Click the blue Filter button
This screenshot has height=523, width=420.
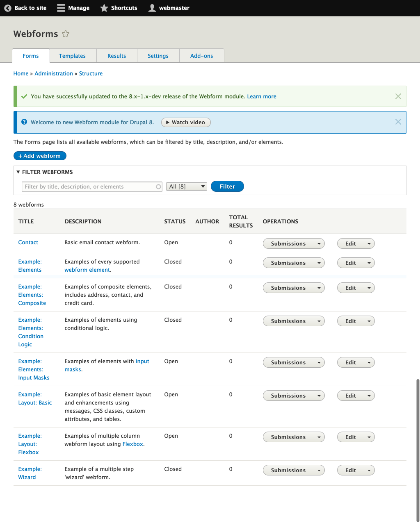click(227, 186)
